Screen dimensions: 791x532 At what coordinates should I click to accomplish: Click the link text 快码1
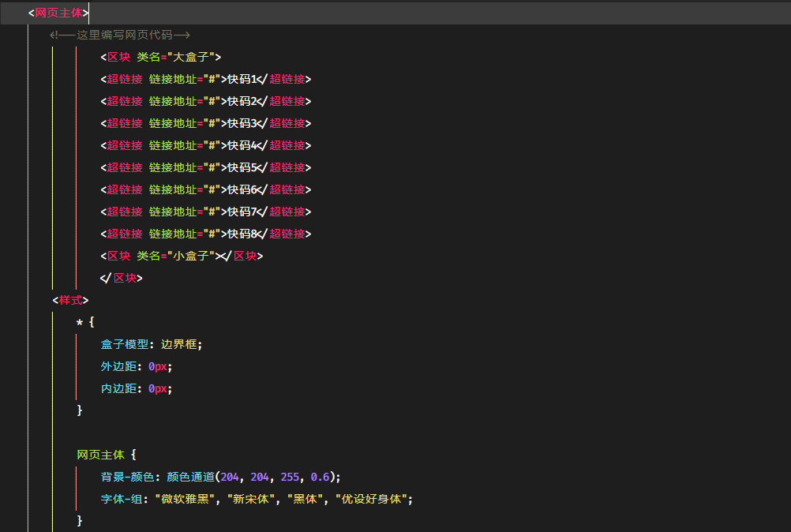(x=242, y=79)
